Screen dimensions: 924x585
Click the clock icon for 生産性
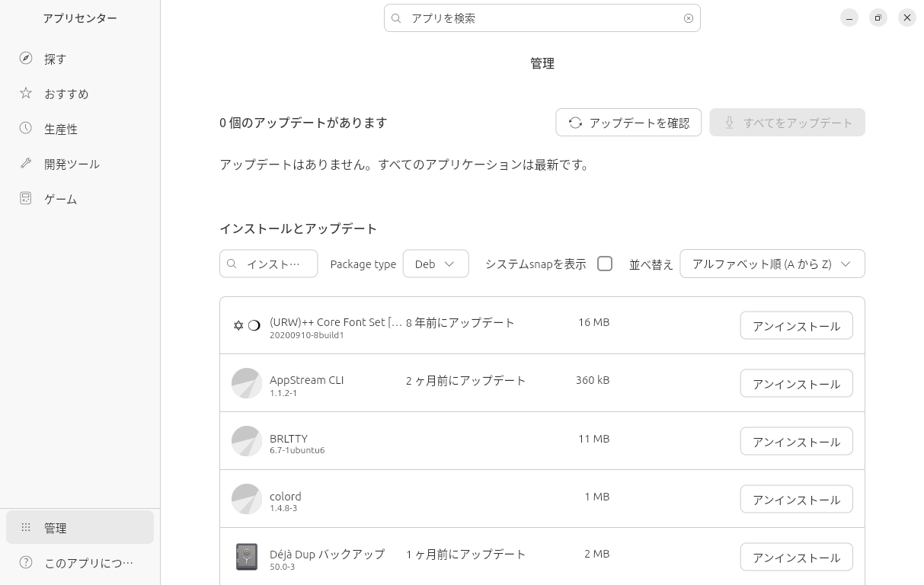[26, 129]
